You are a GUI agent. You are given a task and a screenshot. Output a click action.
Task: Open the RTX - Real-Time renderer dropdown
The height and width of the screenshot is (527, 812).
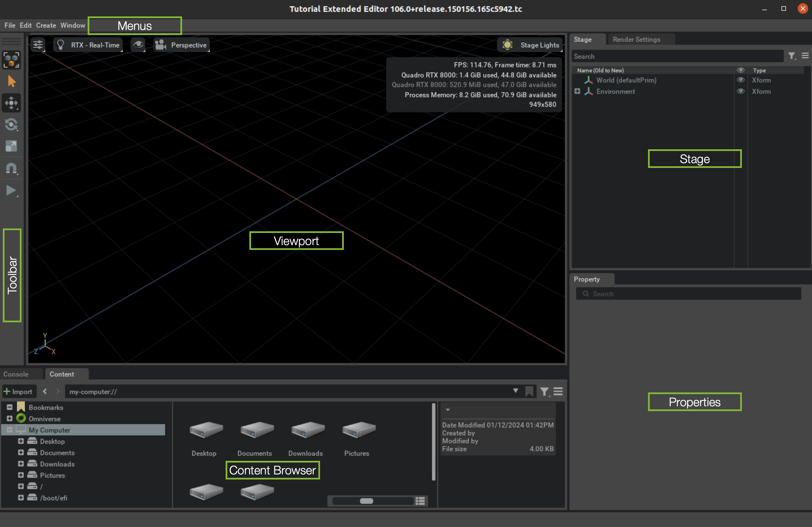(88, 45)
